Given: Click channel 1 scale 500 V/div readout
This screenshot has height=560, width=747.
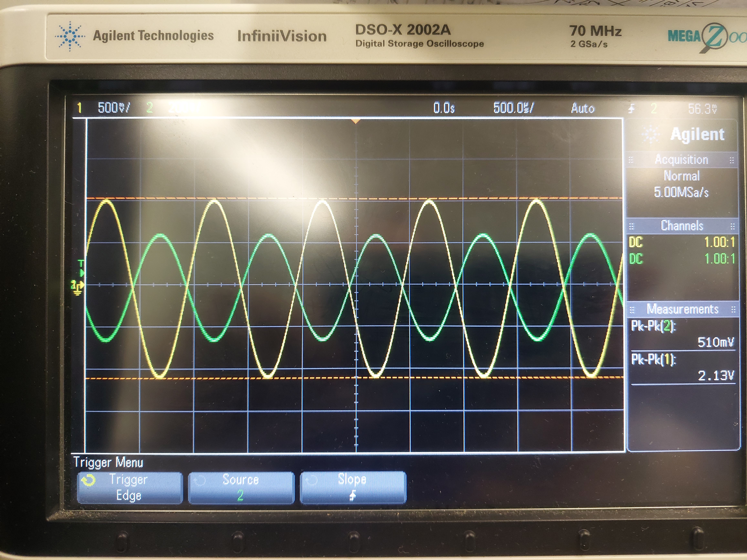Looking at the screenshot, I should point(114,108).
